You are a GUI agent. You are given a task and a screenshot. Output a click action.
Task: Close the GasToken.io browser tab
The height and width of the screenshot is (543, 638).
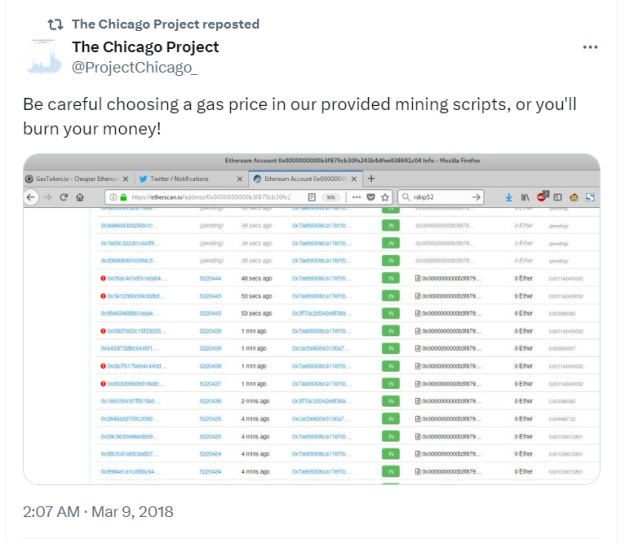coord(125,179)
